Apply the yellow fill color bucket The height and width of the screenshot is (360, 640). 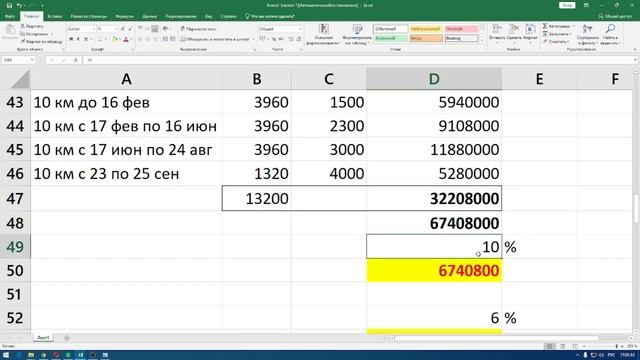click(115, 39)
